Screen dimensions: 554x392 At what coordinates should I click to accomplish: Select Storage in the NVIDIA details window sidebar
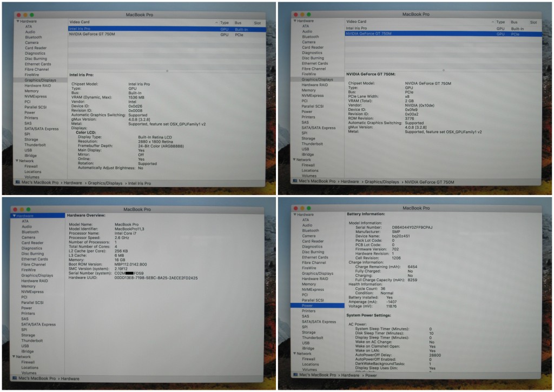click(308, 138)
